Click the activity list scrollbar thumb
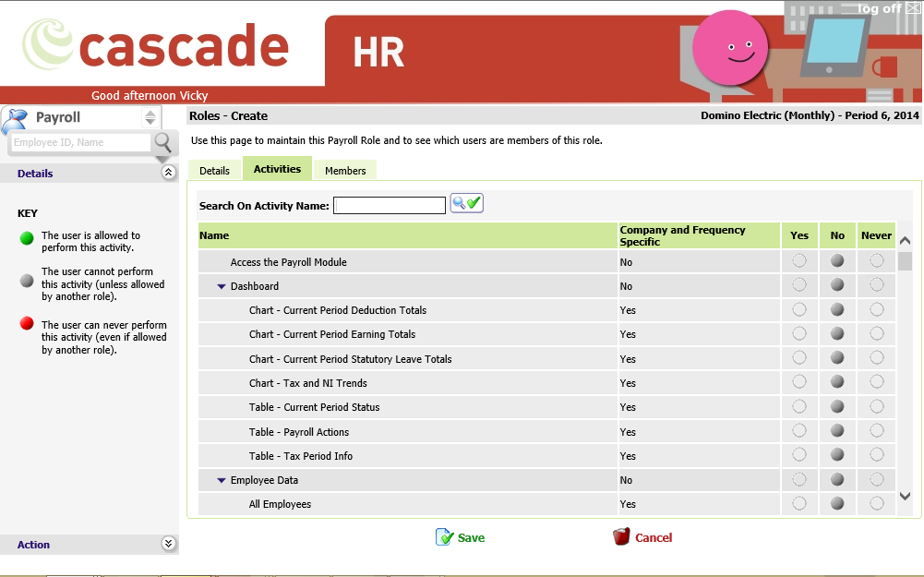The image size is (924, 577). 906,260
